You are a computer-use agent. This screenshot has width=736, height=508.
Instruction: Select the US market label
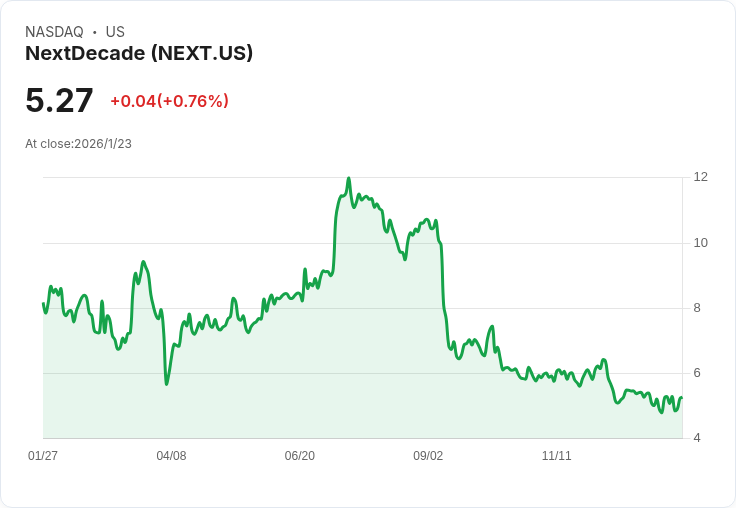pyautogui.click(x=115, y=32)
